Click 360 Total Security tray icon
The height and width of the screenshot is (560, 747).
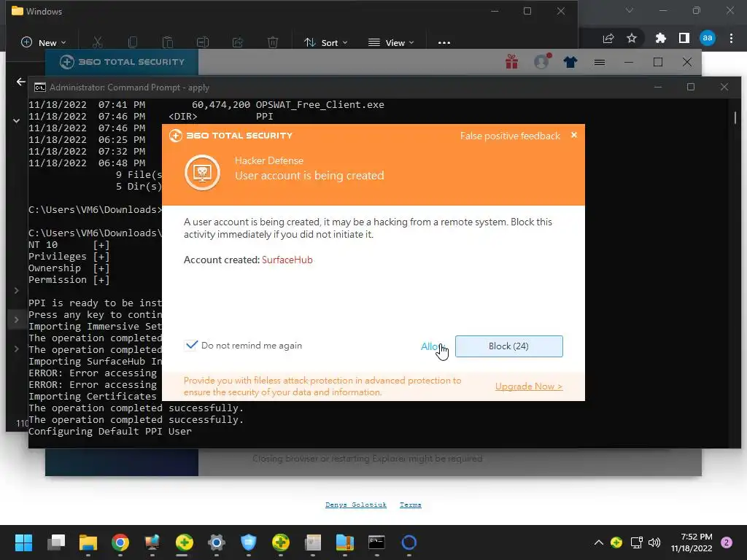(x=616, y=542)
